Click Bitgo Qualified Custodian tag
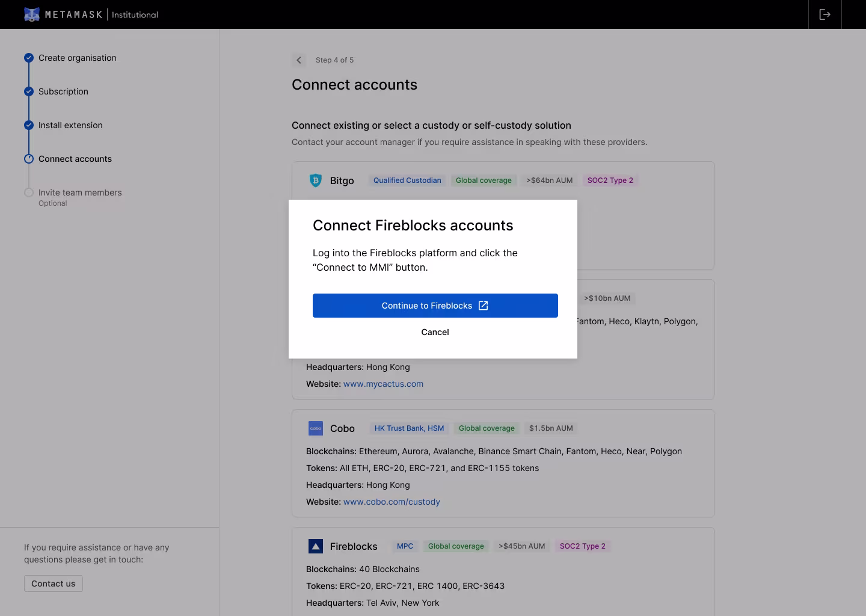 (x=407, y=180)
